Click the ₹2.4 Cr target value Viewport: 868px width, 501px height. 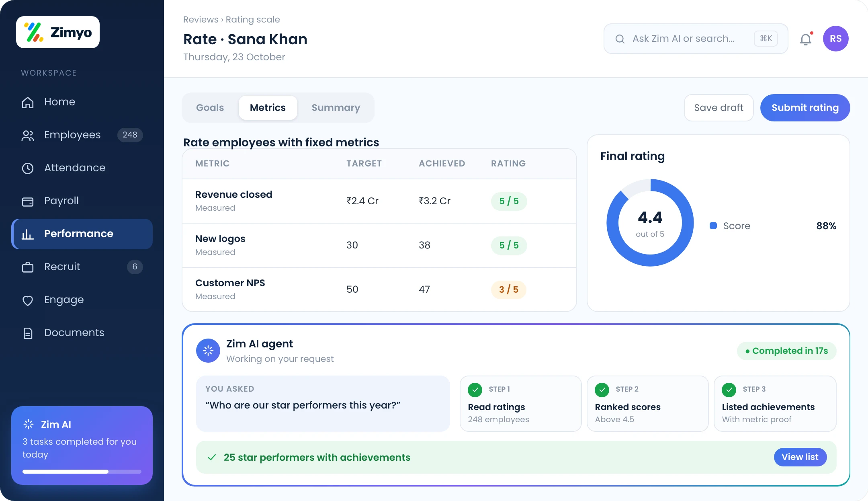tap(362, 201)
